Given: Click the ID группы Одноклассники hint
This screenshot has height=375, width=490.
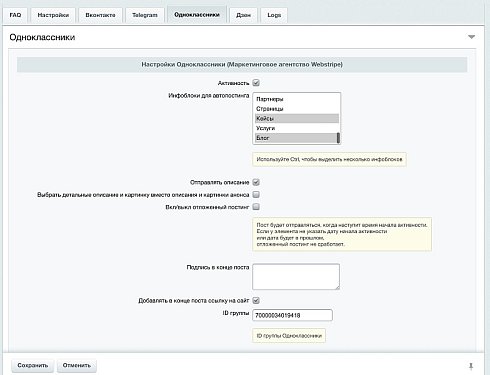Looking at the screenshot, I should click(289, 336).
